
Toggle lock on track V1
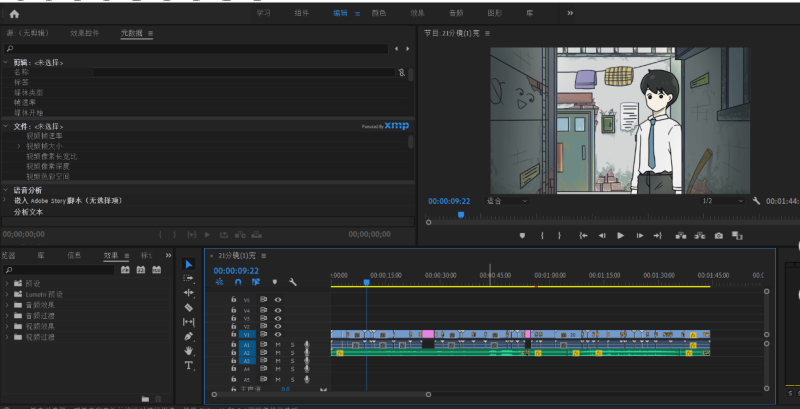(x=234, y=334)
